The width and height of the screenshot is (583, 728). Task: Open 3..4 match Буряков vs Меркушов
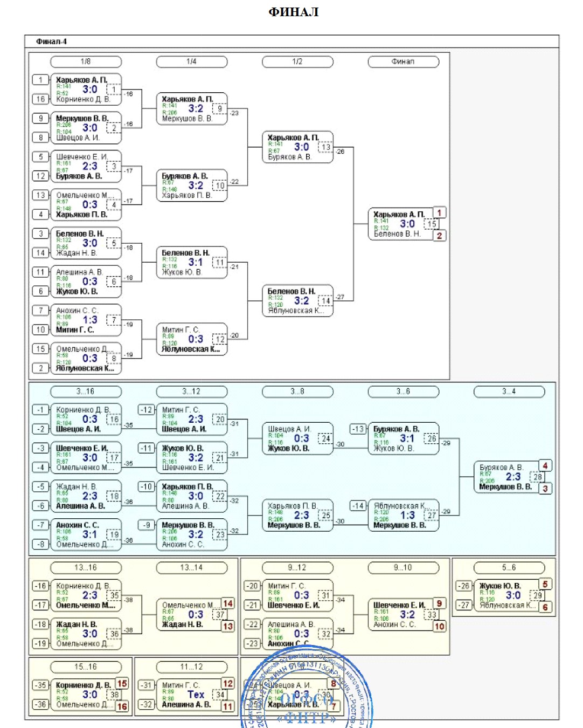[510, 477]
